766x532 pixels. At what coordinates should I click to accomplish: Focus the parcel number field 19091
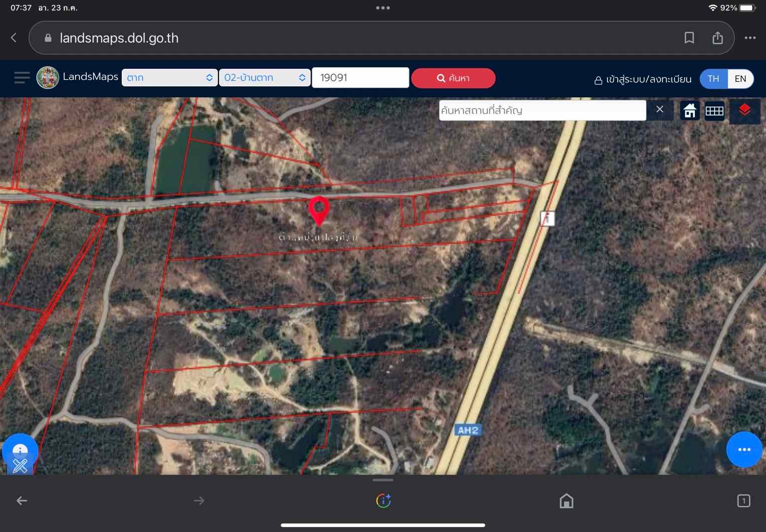click(x=361, y=78)
